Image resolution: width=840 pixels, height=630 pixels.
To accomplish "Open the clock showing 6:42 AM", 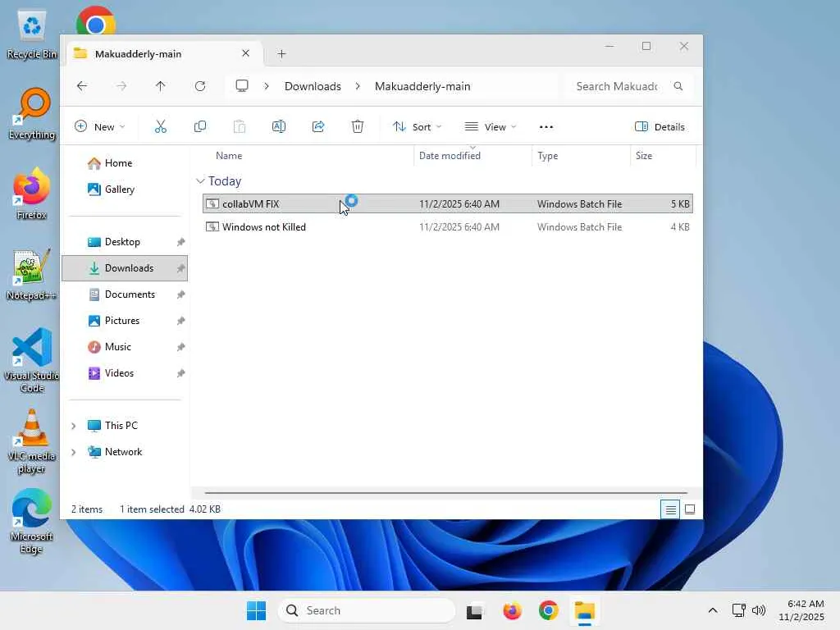I will tap(801, 610).
